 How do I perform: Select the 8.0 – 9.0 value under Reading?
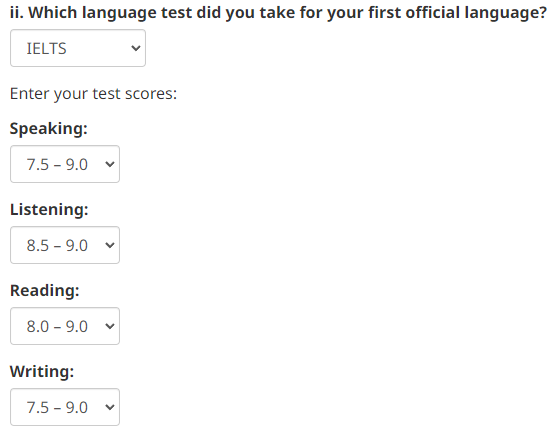(57, 326)
